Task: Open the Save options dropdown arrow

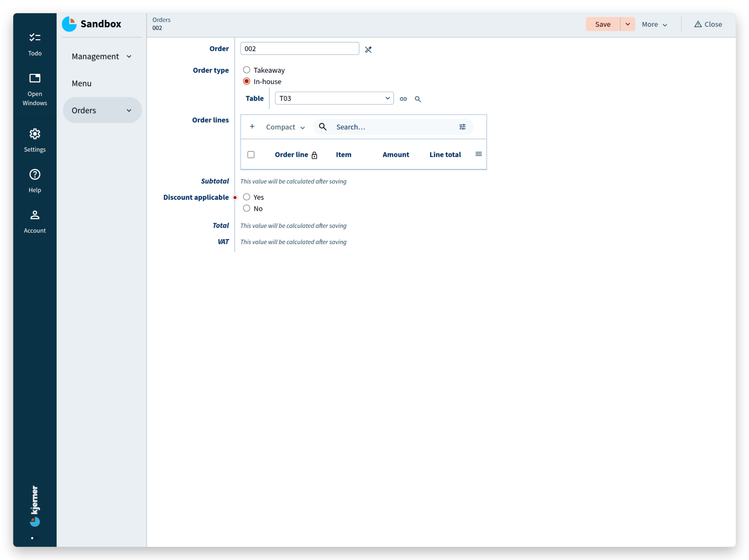Action: [628, 24]
